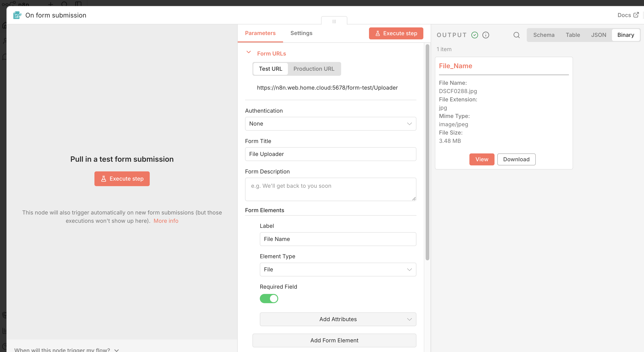Switch output view to JSON
The width and height of the screenshot is (644, 352).
click(x=598, y=35)
